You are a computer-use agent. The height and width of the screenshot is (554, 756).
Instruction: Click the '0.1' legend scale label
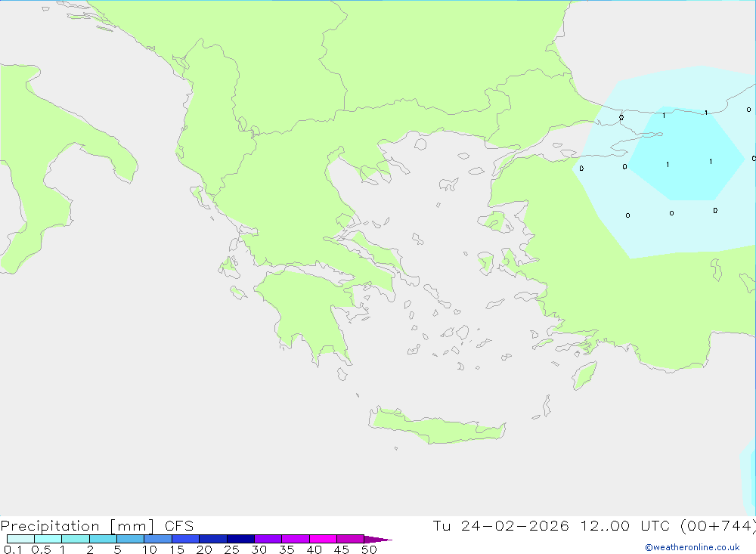click(13, 549)
